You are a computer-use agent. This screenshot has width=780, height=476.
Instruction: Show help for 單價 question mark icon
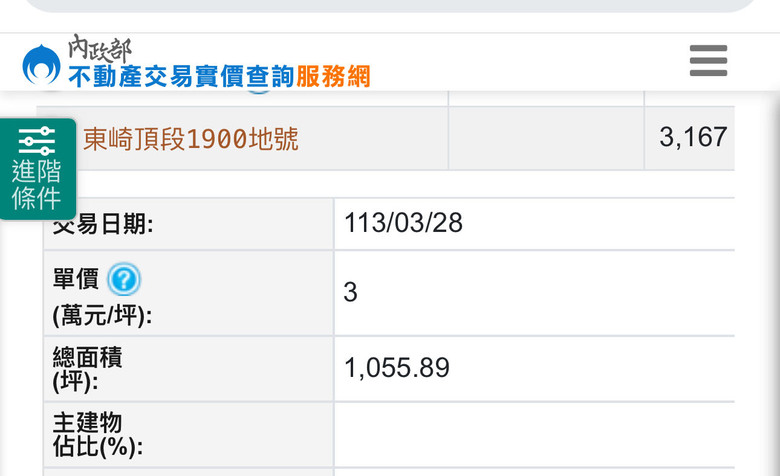[x=124, y=279]
